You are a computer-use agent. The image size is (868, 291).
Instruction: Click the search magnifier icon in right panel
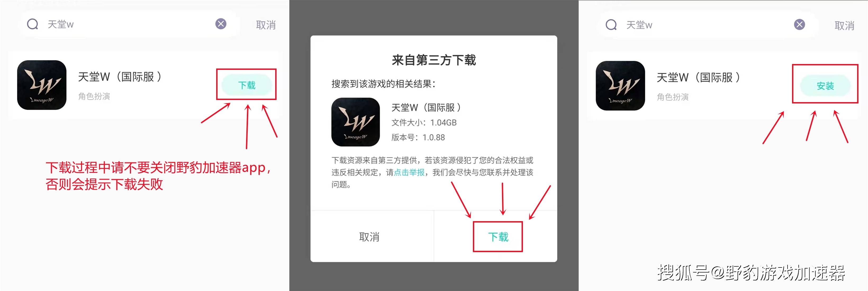[611, 25]
